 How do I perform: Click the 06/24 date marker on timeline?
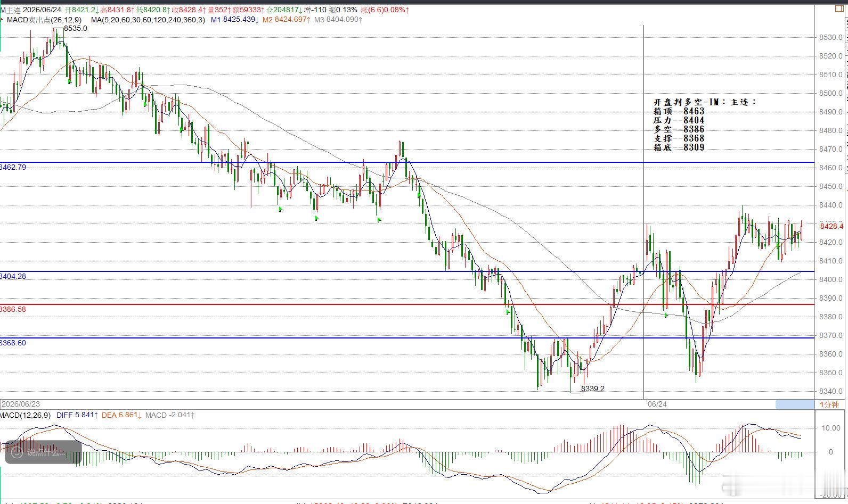coord(657,404)
